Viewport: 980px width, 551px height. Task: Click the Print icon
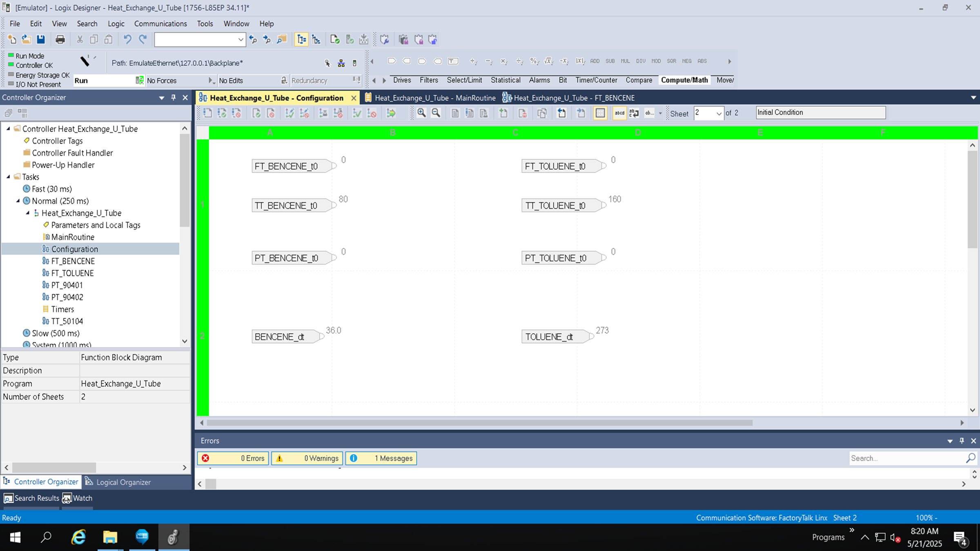[60, 39]
